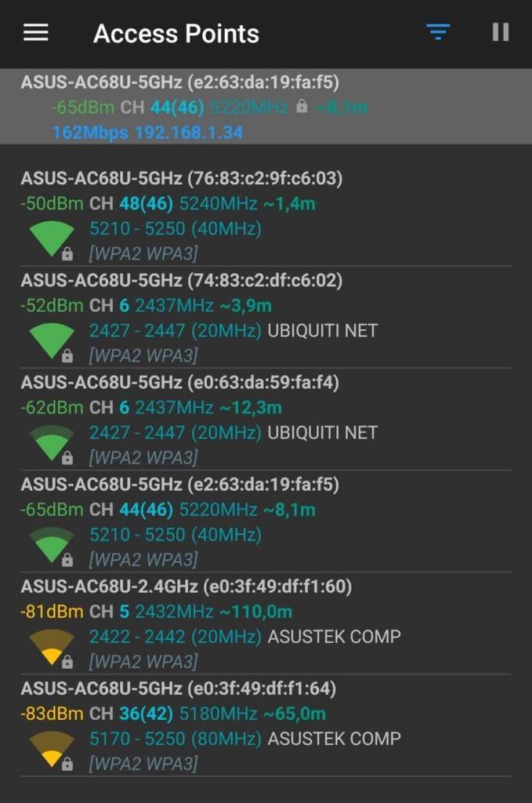Open the navigation drawer menu

(x=34, y=33)
